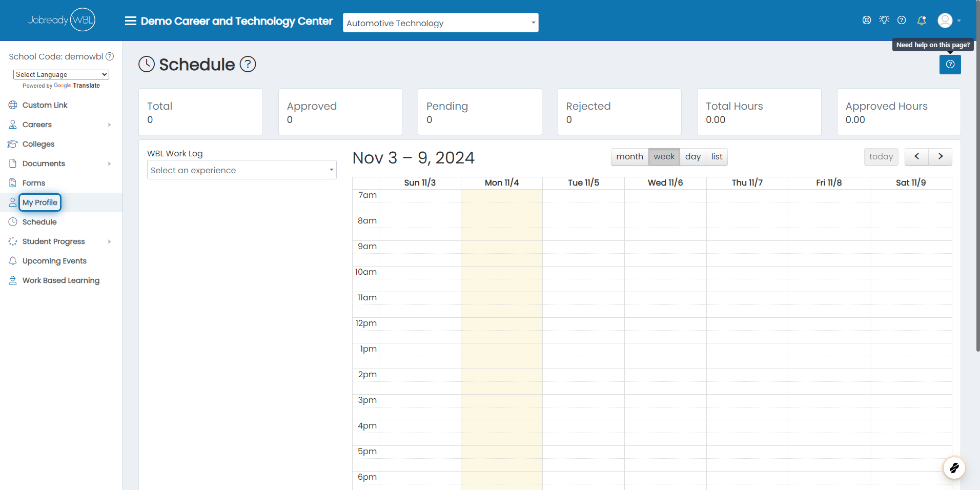Switch calendar to week view
The height and width of the screenshot is (490, 980).
[x=664, y=157]
